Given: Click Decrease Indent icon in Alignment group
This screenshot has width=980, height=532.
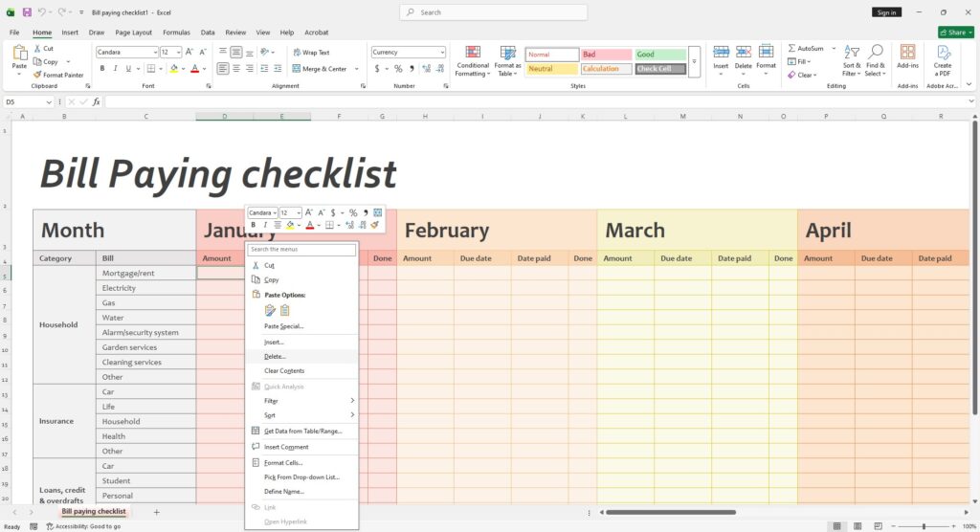Looking at the screenshot, I should point(264,68).
